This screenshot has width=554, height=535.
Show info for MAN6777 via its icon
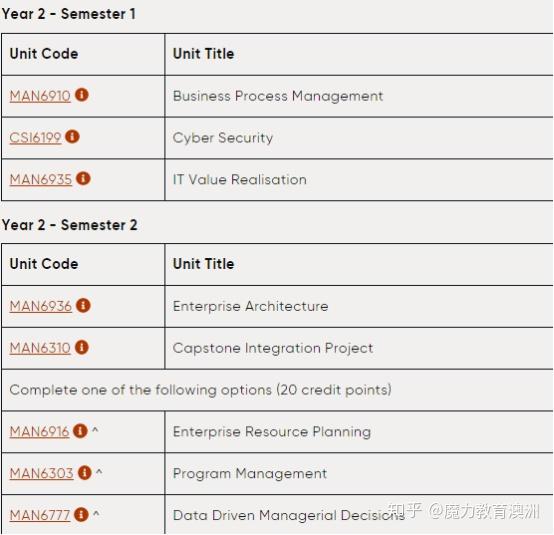81,514
